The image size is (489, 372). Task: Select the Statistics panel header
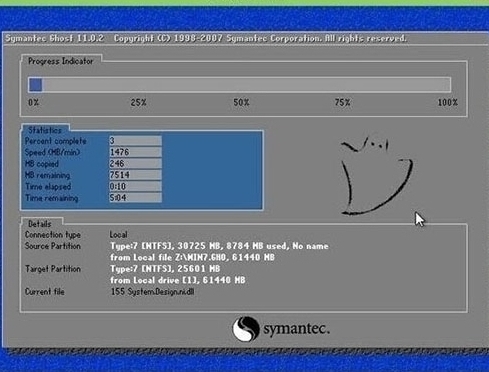[45, 130]
